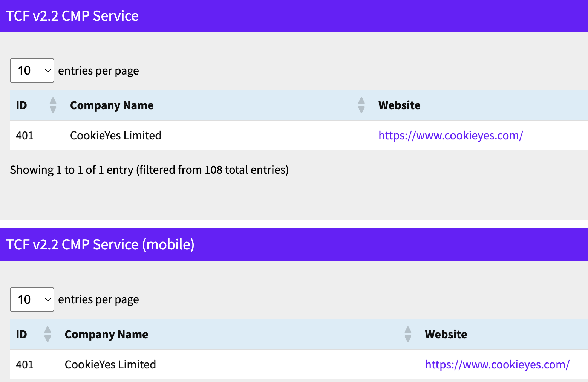588x382 pixels.
Task: Sort the ID column ascending in top table
Action: [53, 101]
